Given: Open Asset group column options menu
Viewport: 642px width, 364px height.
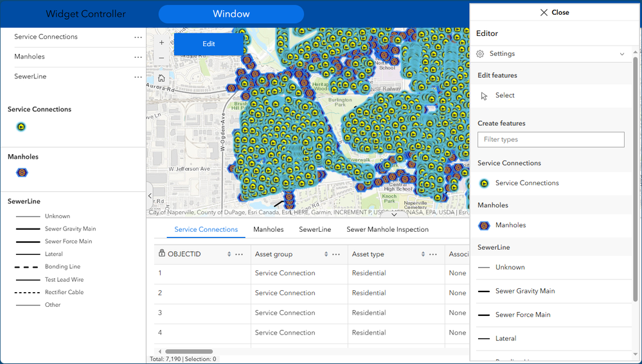Looking at the screenshot, I should coord(336,254).
